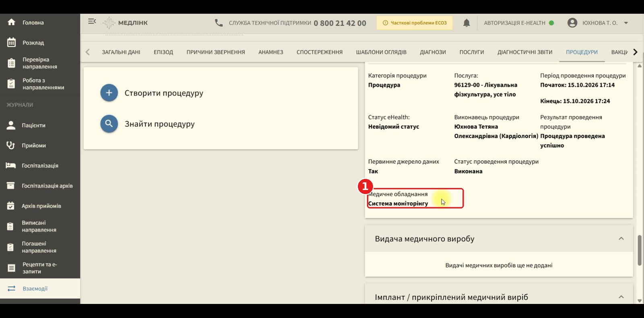Screen dimensions: 644x318
Task: Switch to the Діагностичні звіти tab
Action: click(x=525, y=52)
